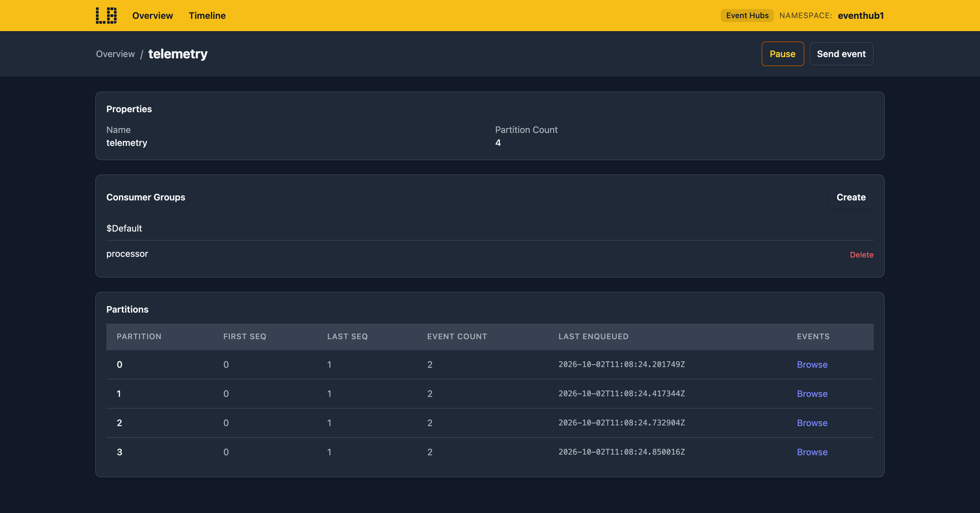Screen dimensions: 980x513
Task: Click timestamp 2026-10-02T11:08:24.732904Z
Action: pos(622,423)
